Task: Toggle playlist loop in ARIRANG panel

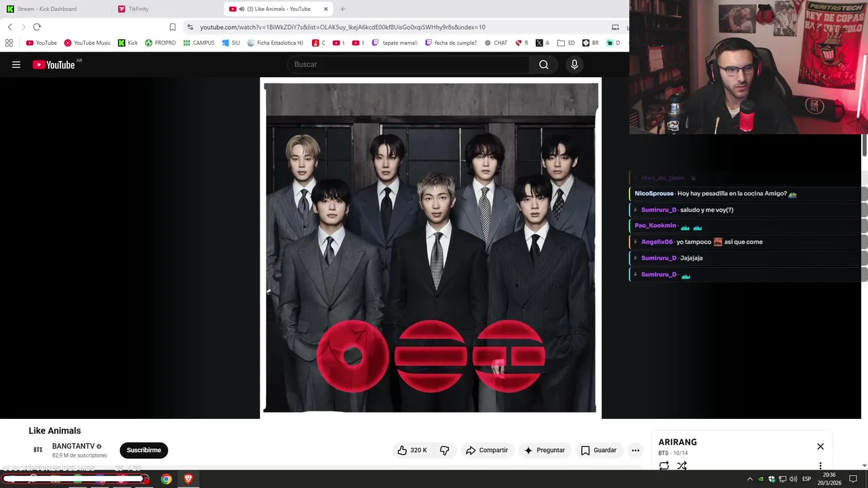Action: 664,466
